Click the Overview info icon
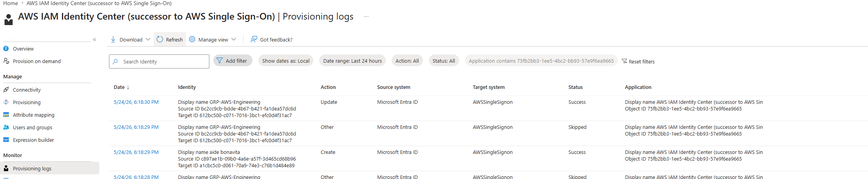Viewport: 868px width, 179px height. (6, 49)
